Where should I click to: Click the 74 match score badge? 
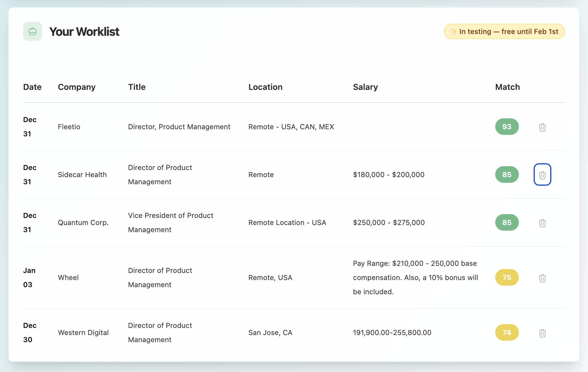tap(507, 332)
